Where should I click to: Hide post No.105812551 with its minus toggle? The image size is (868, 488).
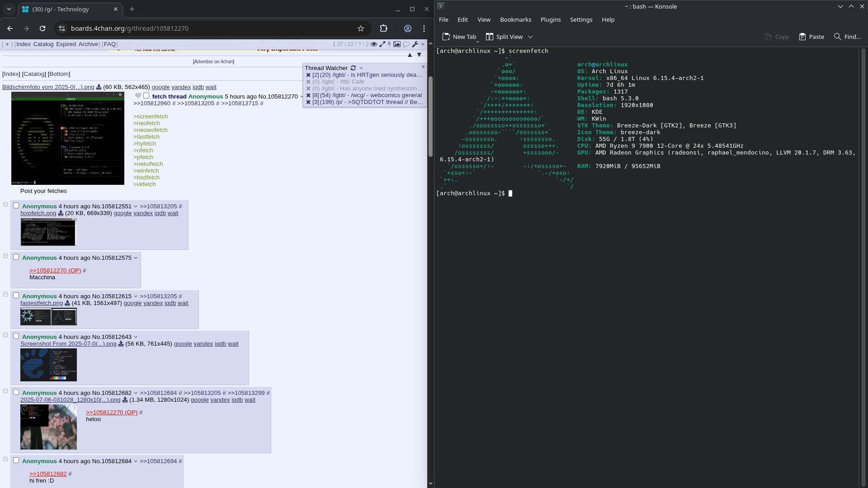5,204
